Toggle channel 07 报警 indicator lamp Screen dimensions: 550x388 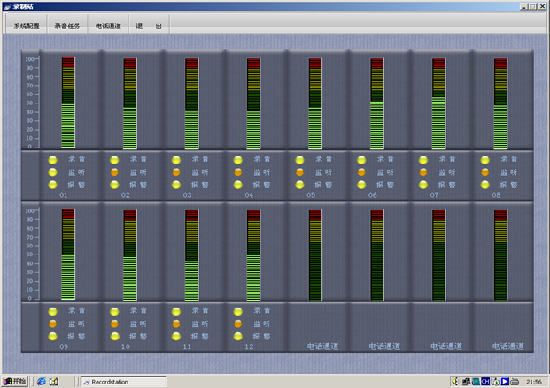423,185
